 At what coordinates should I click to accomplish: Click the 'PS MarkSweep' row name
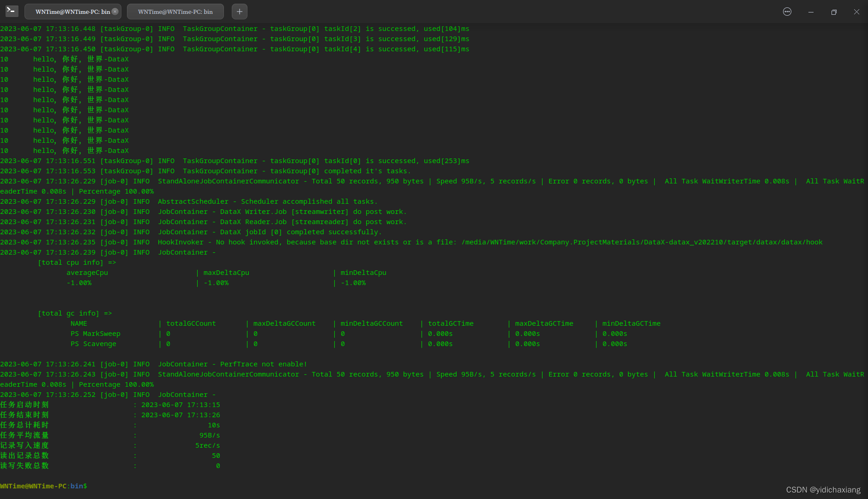96,334
